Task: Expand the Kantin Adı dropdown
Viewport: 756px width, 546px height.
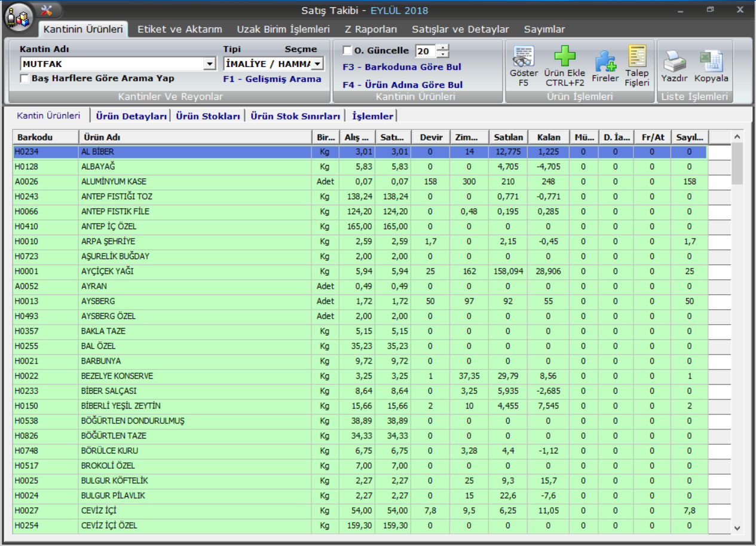Action: click(x=209, y=64)
